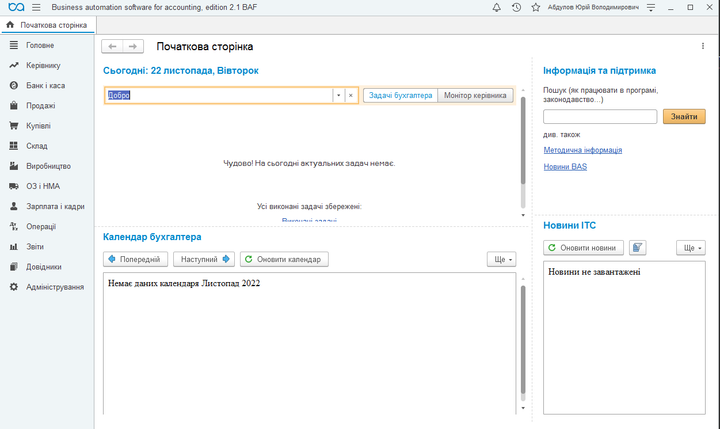The image size is (720, 429).
Task: Open the three-dot page options menu
Action: coord(702,46)
